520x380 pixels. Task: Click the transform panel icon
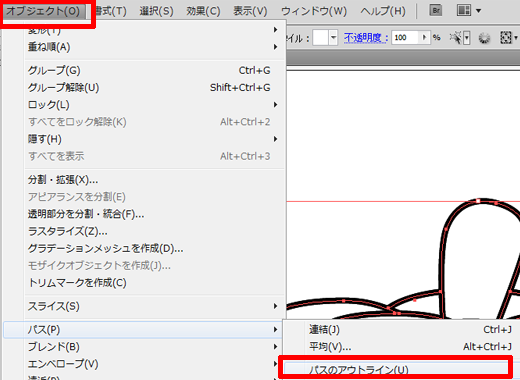(x=506, y=38)
